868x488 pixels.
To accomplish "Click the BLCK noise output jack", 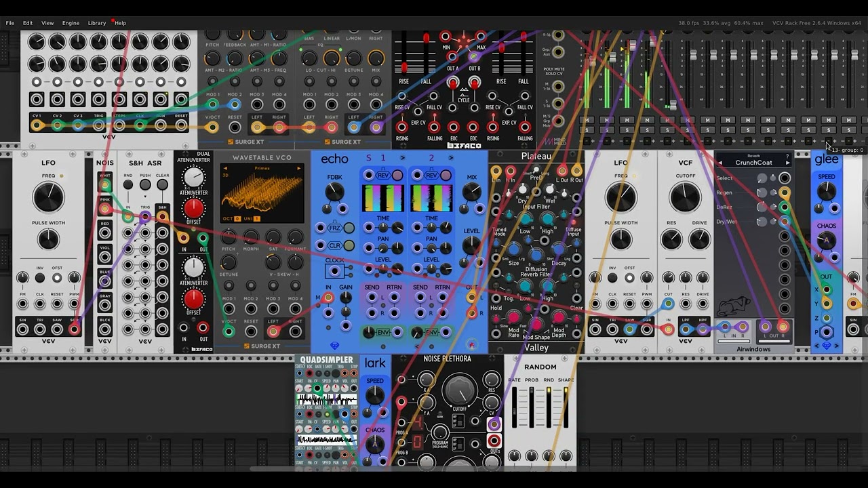I will tap(105, 331).
